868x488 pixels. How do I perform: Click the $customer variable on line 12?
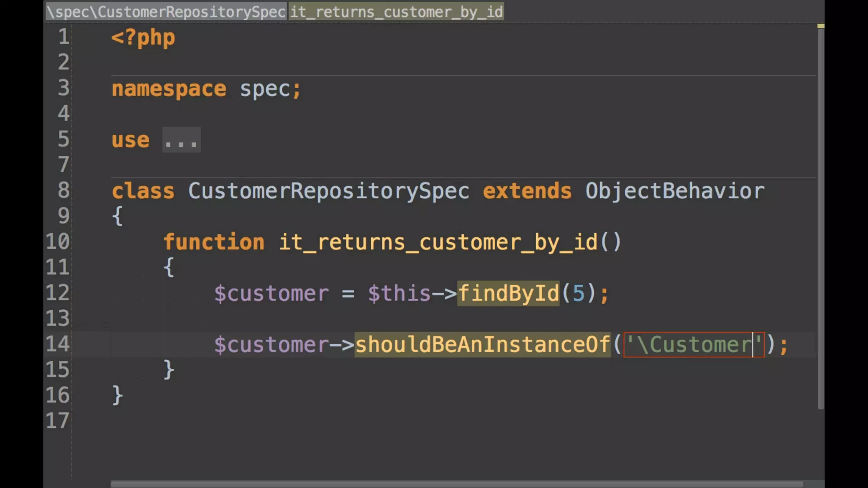pos(271,293)
